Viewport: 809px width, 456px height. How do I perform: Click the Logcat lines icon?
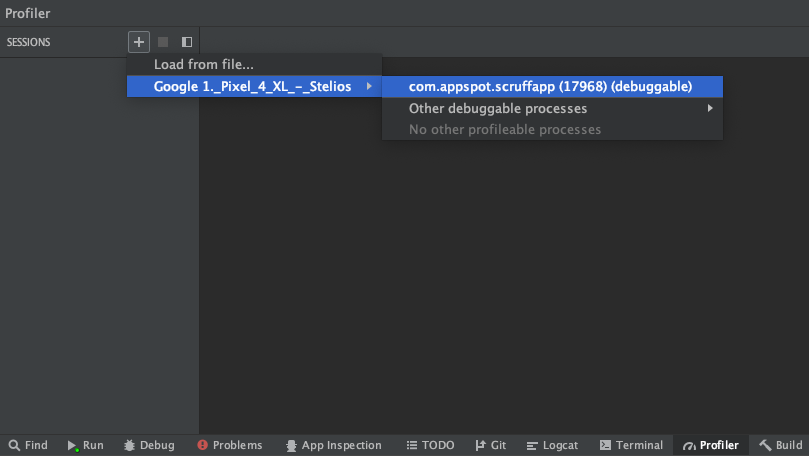pos(532,446)
